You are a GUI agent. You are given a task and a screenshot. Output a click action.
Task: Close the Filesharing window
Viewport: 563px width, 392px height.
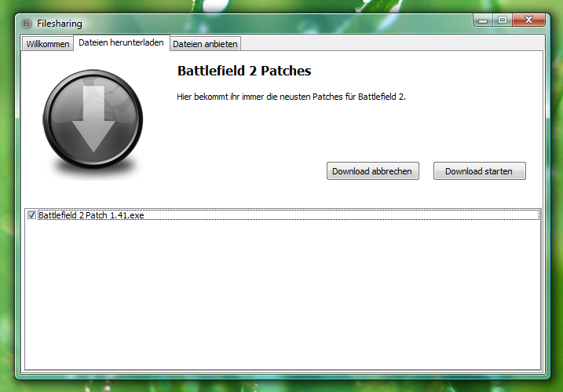tap(528, 20)
